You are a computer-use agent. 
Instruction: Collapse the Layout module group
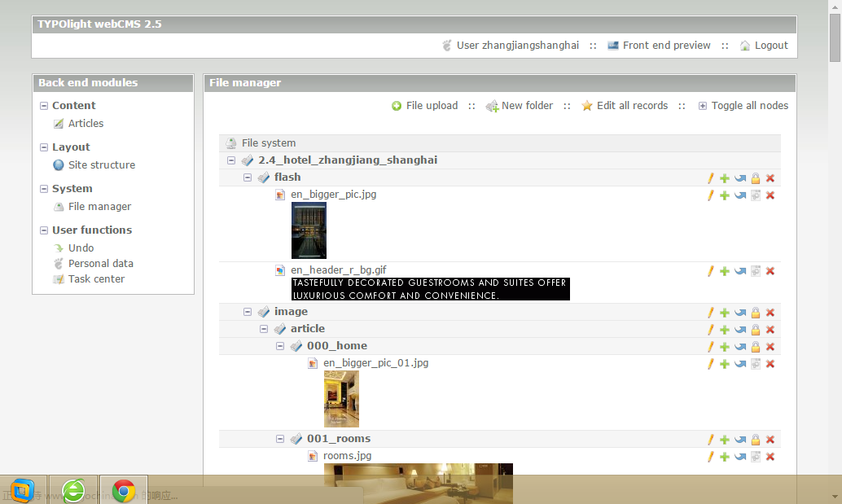tap(44, 147)
